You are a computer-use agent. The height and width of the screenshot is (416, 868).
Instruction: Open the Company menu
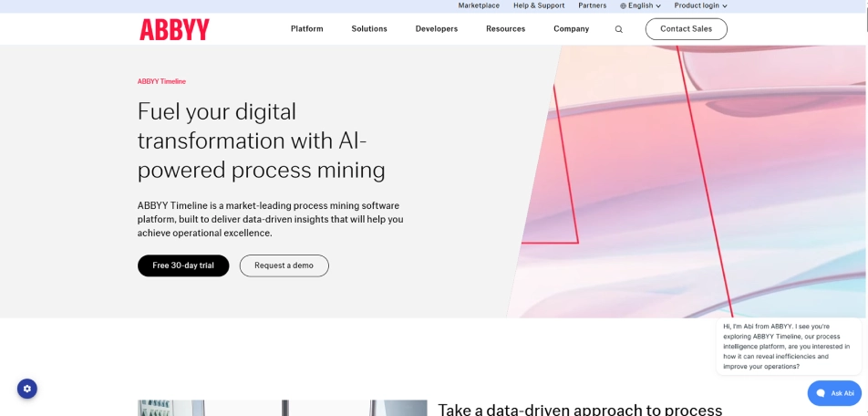572,29
